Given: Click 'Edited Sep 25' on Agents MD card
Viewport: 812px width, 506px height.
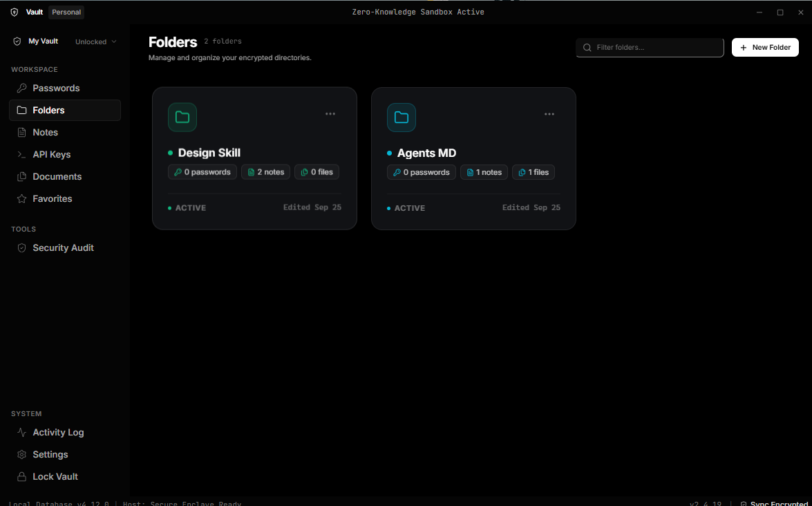Looking at the screenshot, I should pos(531,207).
